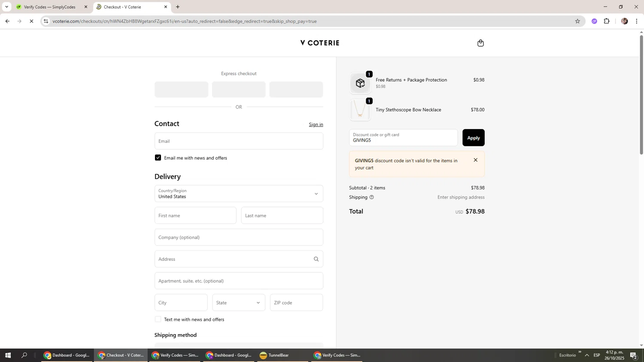This screenshot has width=644, height=362.
Task: Uncheck Email me with news and offers
Action: tap(158, 158)
